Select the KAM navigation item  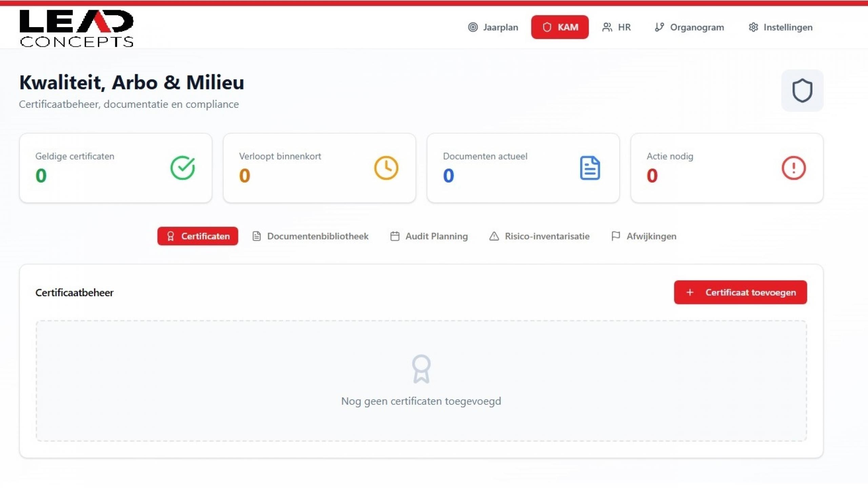coord(560,27)
